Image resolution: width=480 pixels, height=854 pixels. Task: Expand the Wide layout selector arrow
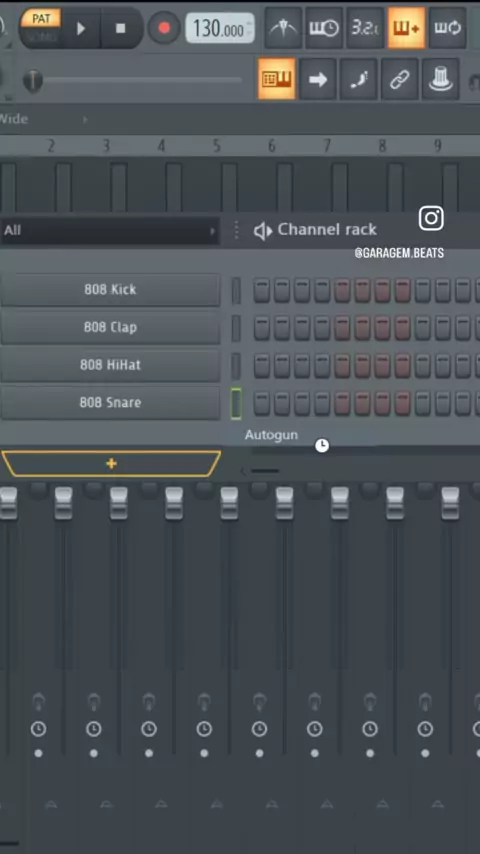click(x=85, y=119)
